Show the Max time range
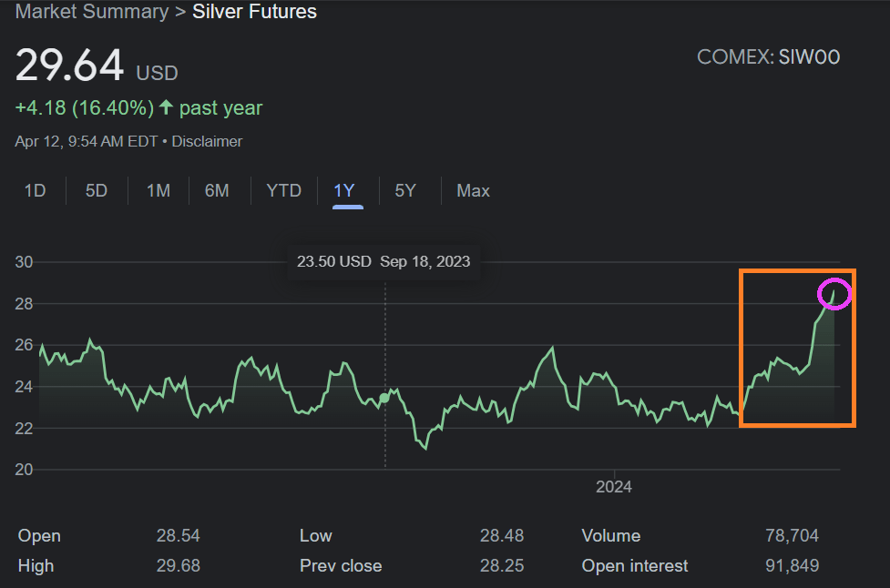Screen dimensions: 890x588 473,190
